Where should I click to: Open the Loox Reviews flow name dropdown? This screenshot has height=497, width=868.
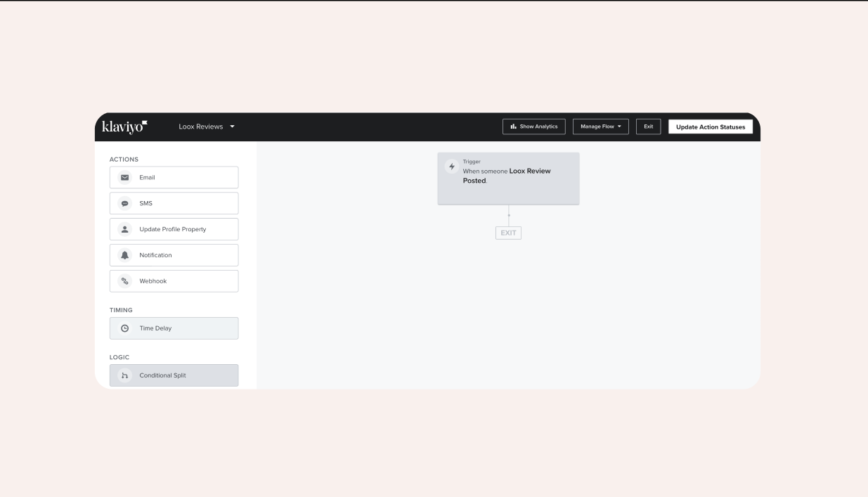click(207, 127)
